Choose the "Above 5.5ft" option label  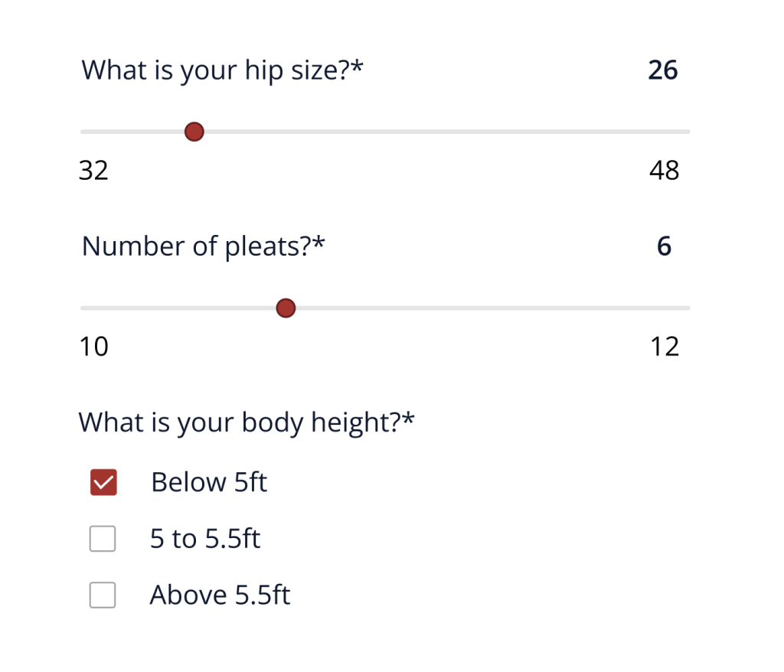pyautogui.click(x=220, y=595)
